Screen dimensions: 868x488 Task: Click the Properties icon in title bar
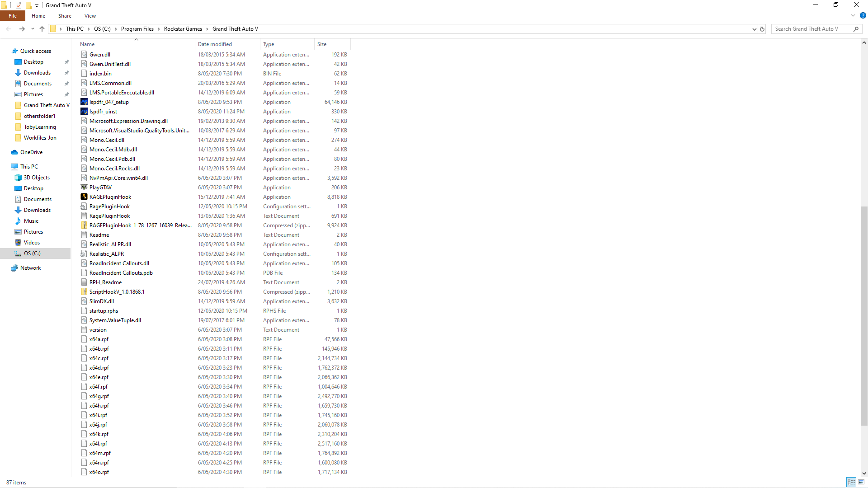pos(19,5)
